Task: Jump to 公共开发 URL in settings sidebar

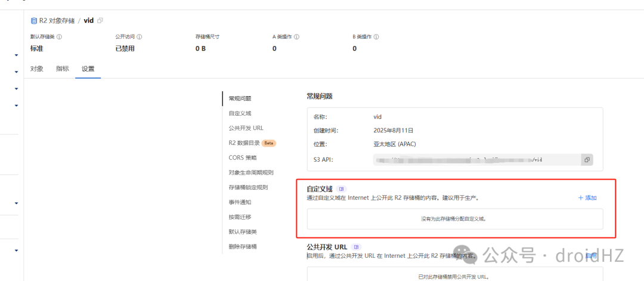Action: 246,128
